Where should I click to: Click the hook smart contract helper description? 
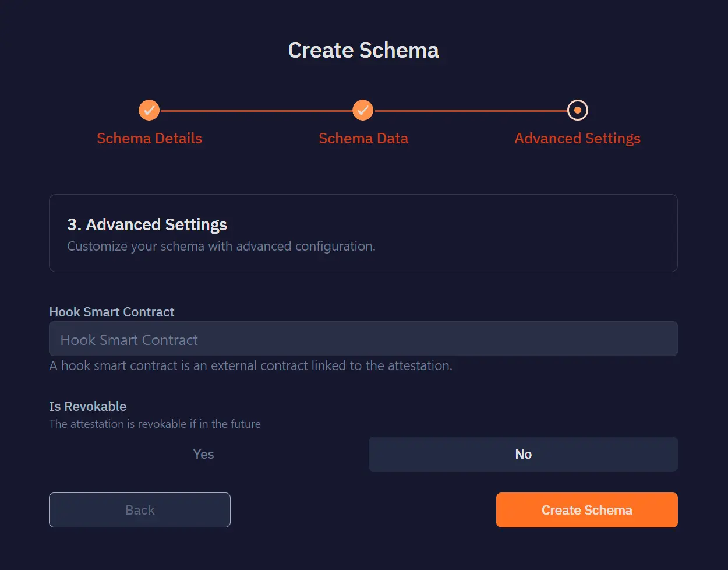pyautogui.click(x=250, y=366)
